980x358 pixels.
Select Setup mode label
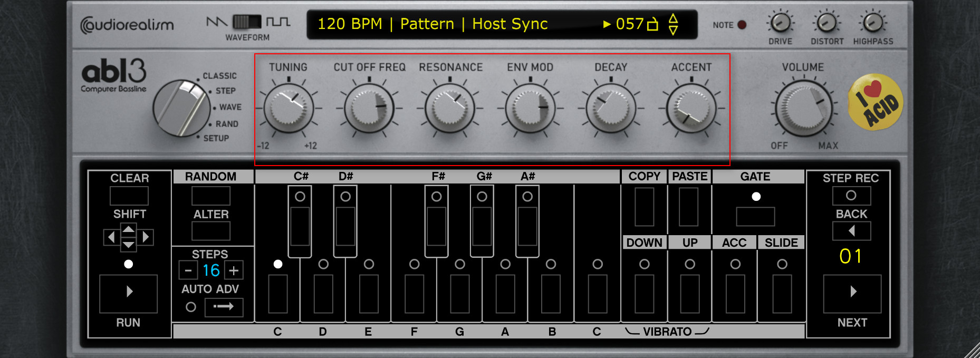tap(216, 138)
